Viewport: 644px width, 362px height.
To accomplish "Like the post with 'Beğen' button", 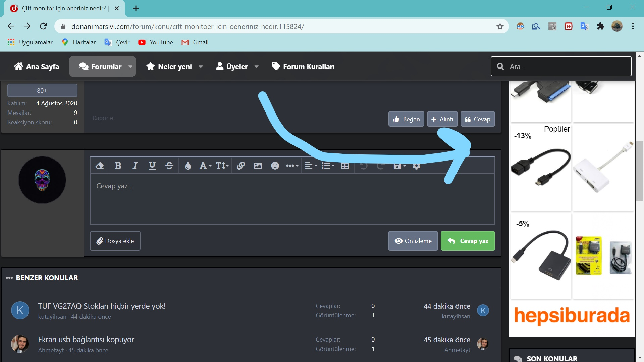I will point(406,119).
